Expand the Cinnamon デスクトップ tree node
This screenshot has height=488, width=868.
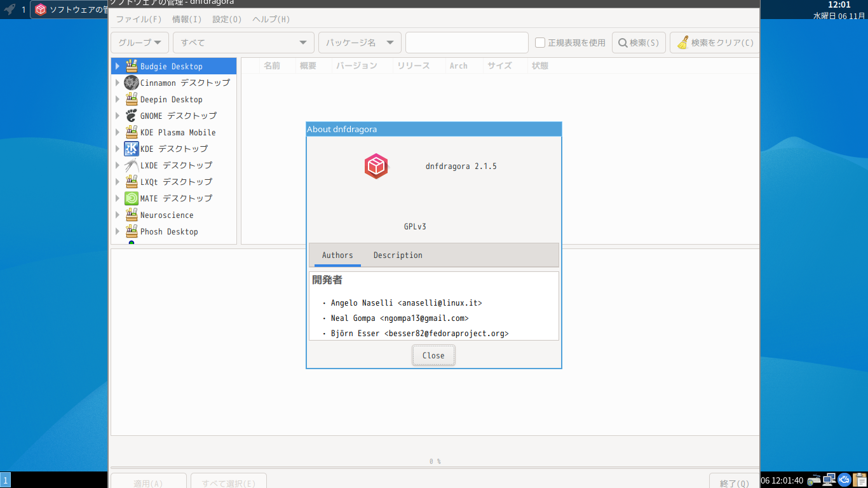[118, 83]
